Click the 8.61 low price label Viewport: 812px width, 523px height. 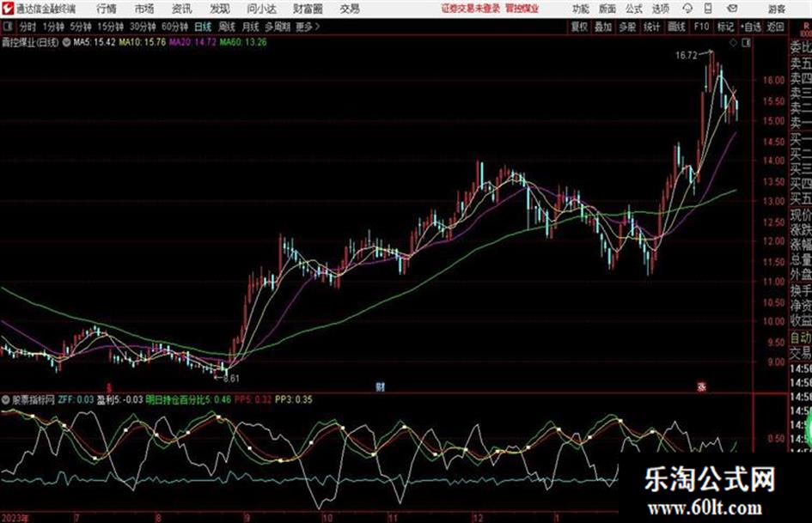click(x=231, y=379)
